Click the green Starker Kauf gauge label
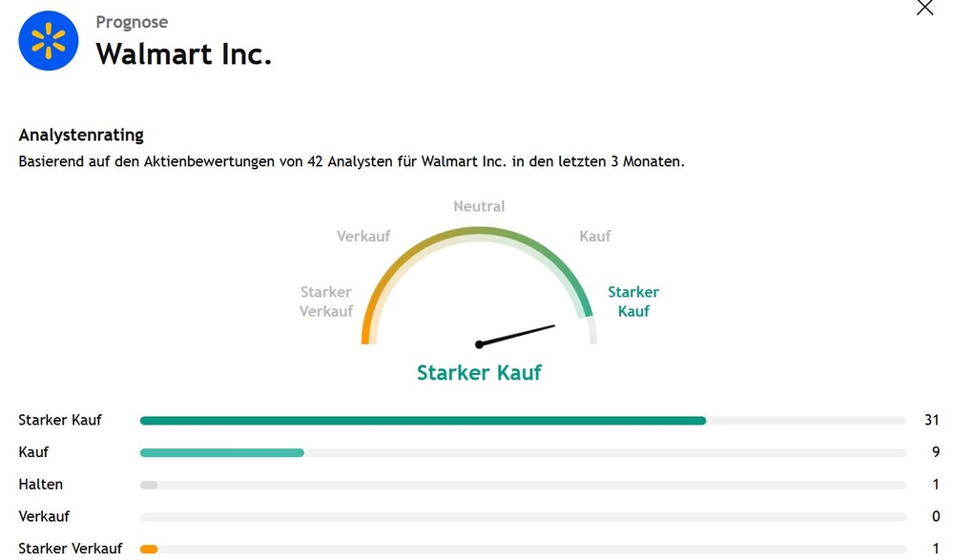The image size is (954, 560). coord(633,301)
